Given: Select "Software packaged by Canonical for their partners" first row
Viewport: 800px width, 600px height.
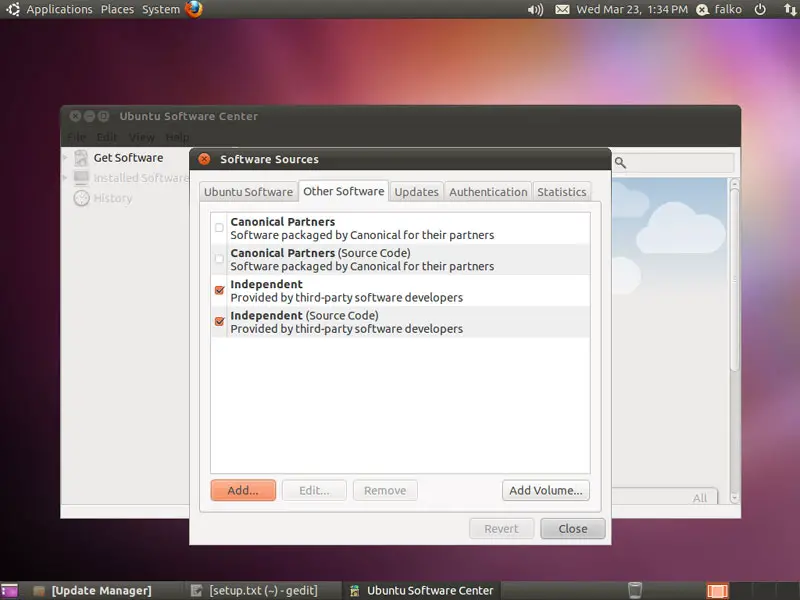Looking at the screenshot, I should 362,235.
